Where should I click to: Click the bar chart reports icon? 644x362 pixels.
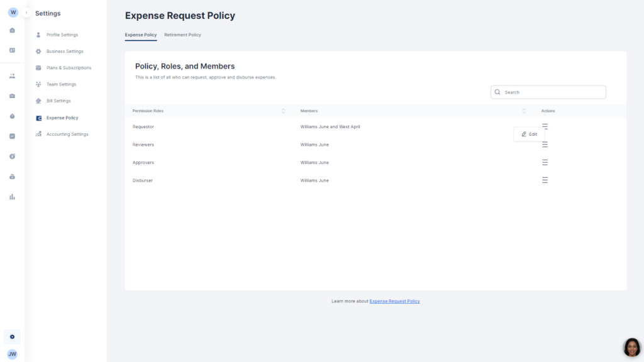12,197
